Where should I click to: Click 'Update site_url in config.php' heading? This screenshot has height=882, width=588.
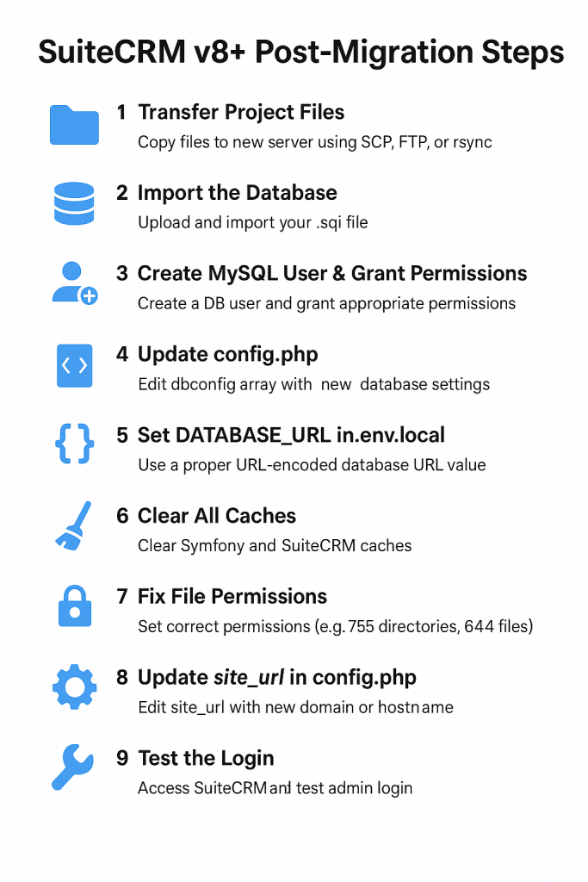tap(277, 678)
